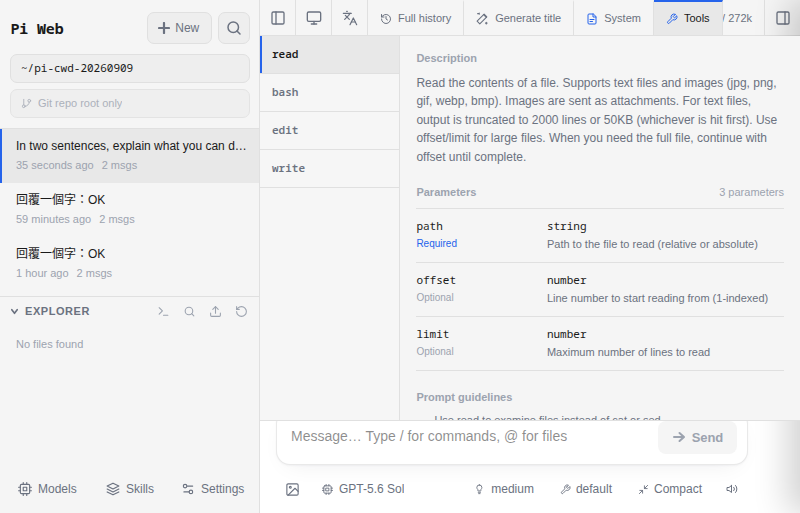Open the GPT-5.6 Sol model selector
The height and width of the screenshot is (513, 800).
363,489
